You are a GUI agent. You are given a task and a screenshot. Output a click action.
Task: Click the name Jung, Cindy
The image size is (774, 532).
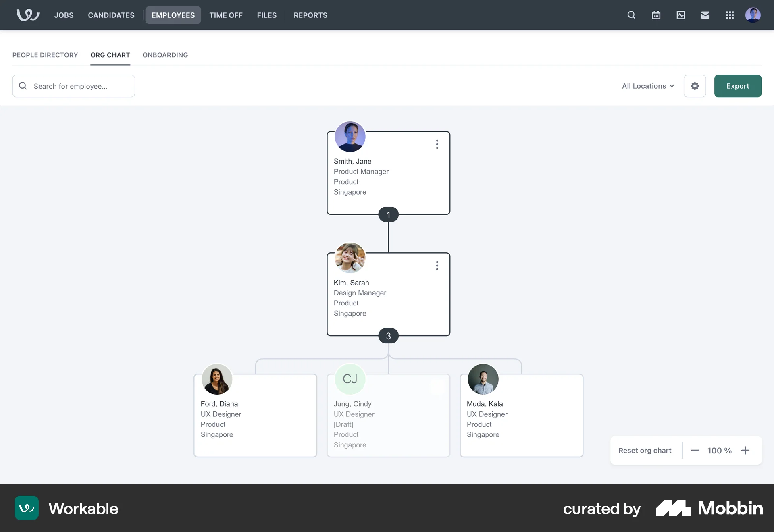point(353,404)
